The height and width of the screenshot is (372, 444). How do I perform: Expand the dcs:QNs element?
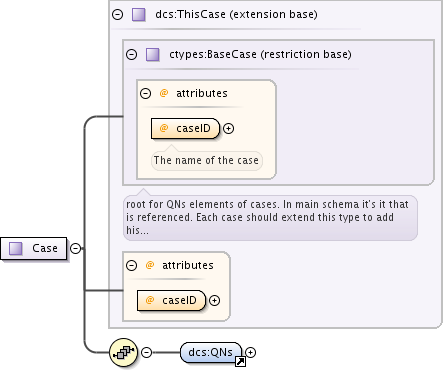pos(250,352)
